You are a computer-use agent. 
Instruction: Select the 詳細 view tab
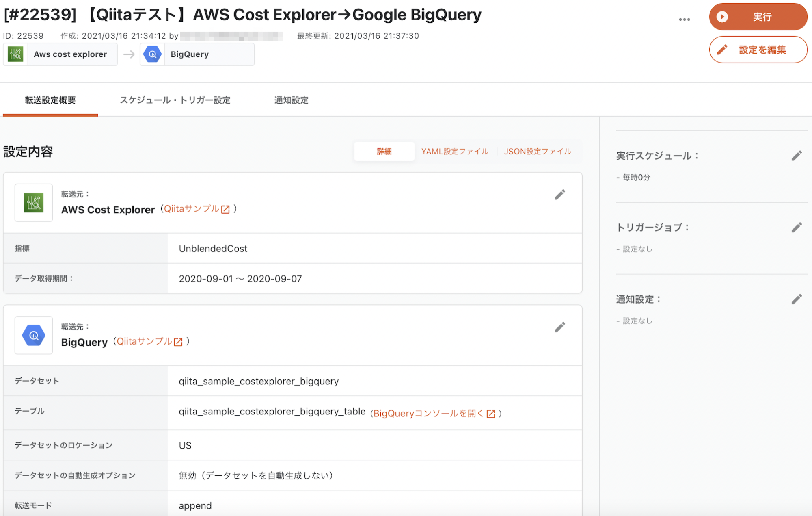click(x=384, y=152)
